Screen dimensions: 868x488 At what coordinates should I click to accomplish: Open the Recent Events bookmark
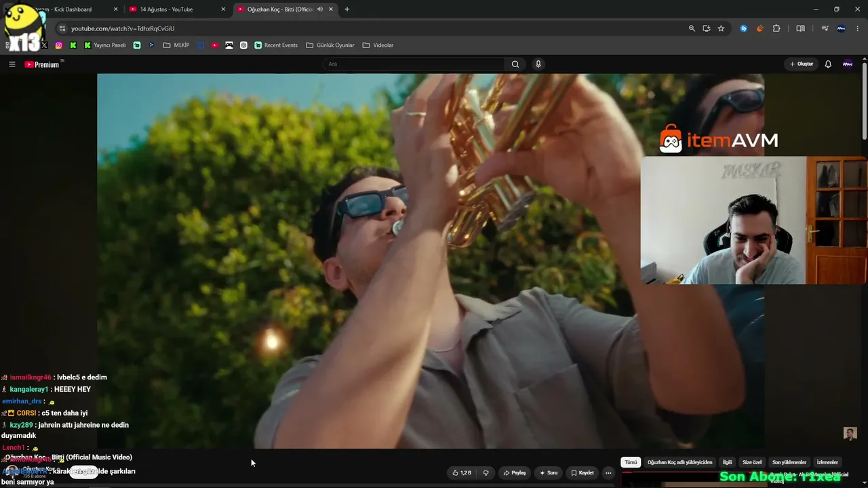276,45
